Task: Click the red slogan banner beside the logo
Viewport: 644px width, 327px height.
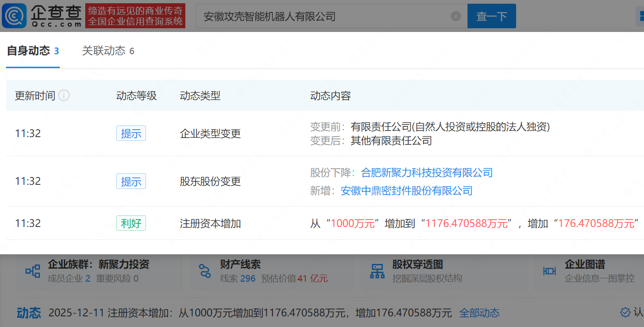Action: pyautogui.click(x=135, y=15)
